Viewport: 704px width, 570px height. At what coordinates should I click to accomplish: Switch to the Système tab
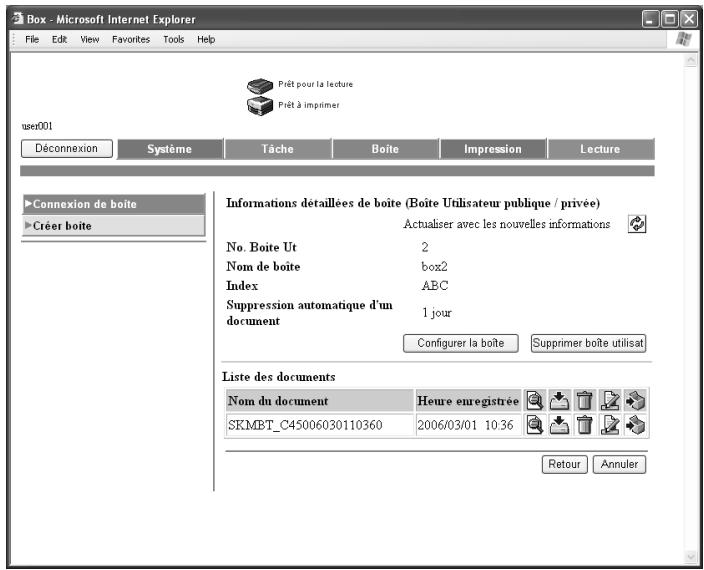[170, 149]
